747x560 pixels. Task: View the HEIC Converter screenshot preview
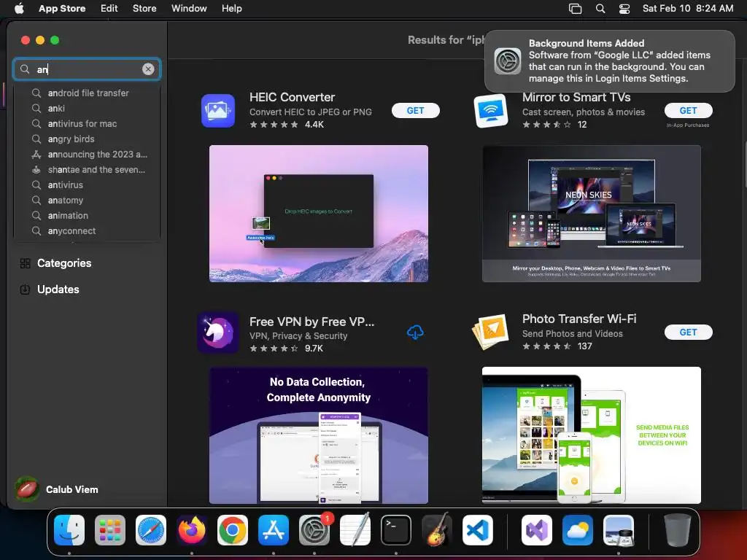[x=319, y=214]
